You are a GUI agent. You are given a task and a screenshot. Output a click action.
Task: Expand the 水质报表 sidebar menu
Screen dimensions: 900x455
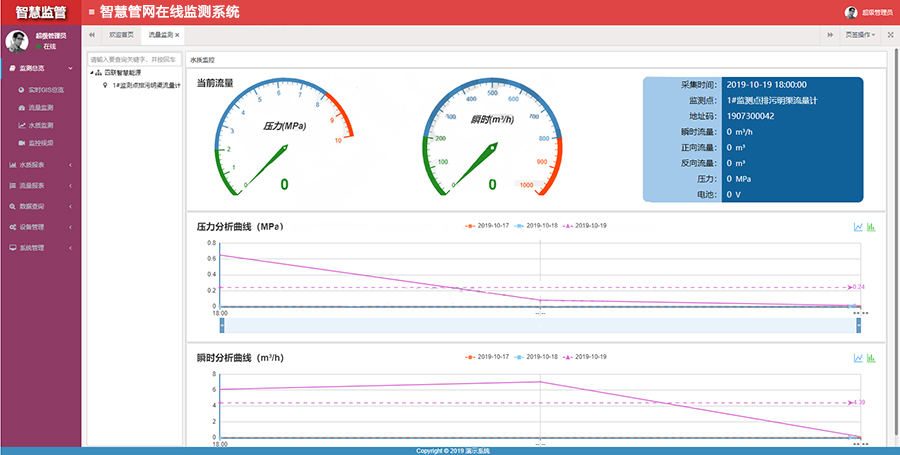point(40,164)
